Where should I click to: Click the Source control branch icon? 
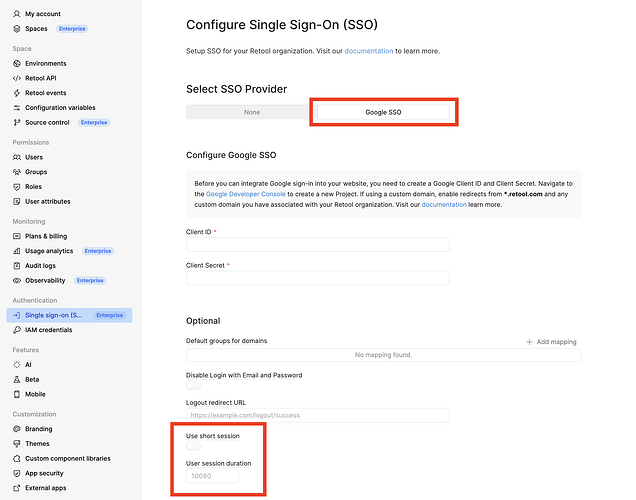click(17, 122)
